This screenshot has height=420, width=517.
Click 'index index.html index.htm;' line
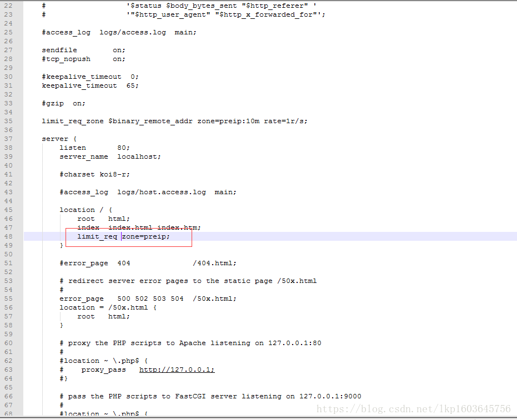(139, 227)
